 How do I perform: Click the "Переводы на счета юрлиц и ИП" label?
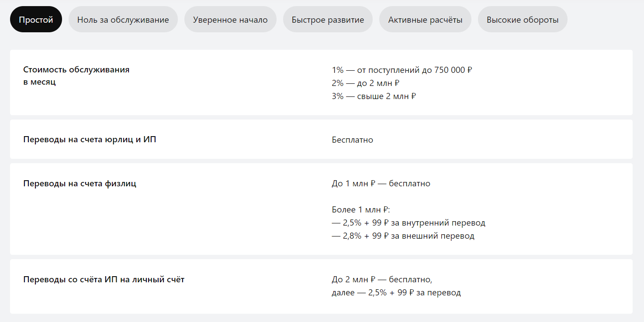coord(90,140)
